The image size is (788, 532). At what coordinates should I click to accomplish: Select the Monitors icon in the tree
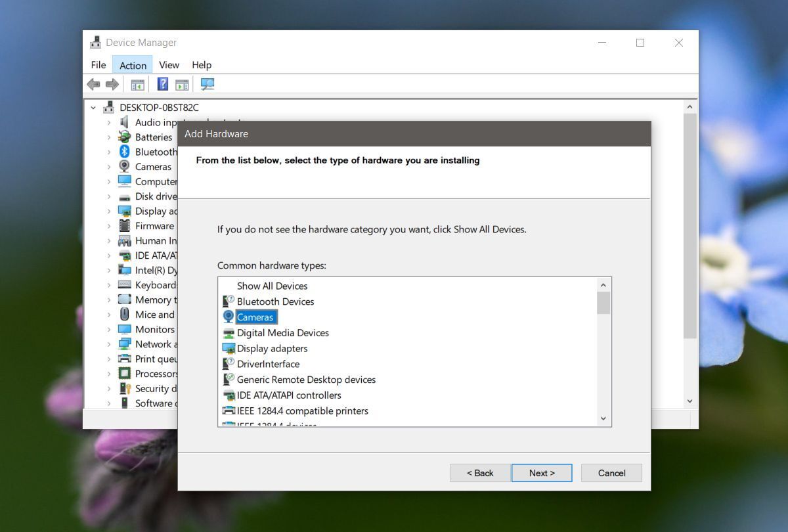123,329
